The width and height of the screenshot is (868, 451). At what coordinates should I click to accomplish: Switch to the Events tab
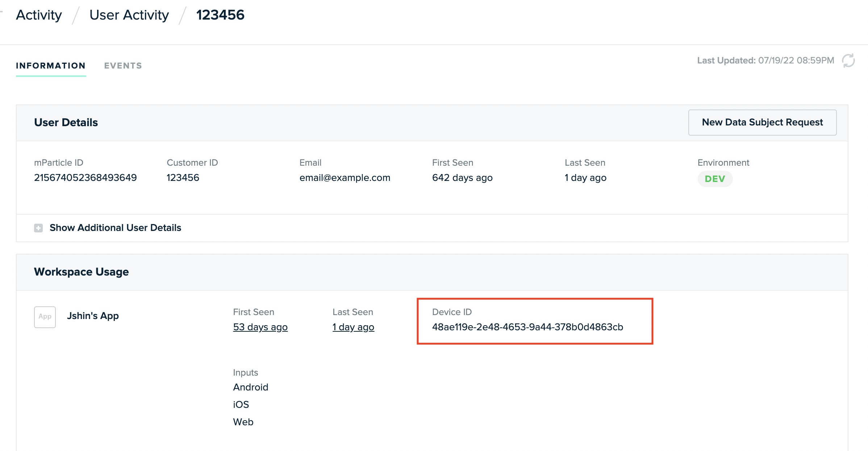123,66
